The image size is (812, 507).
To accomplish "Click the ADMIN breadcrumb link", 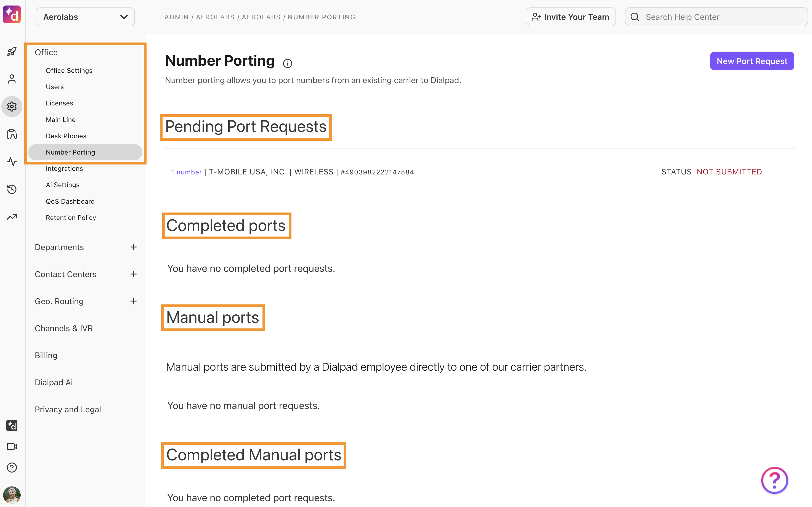I will coord(177,17).
